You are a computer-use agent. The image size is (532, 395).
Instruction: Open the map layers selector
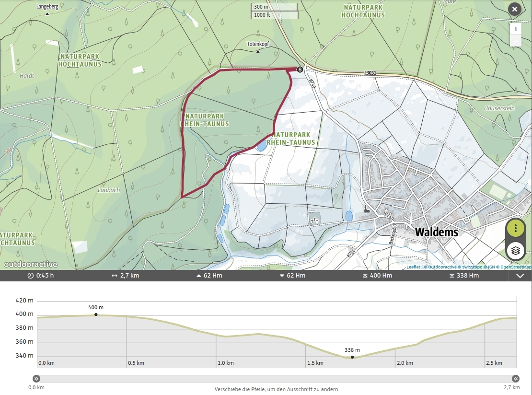(x=515, y=250)
